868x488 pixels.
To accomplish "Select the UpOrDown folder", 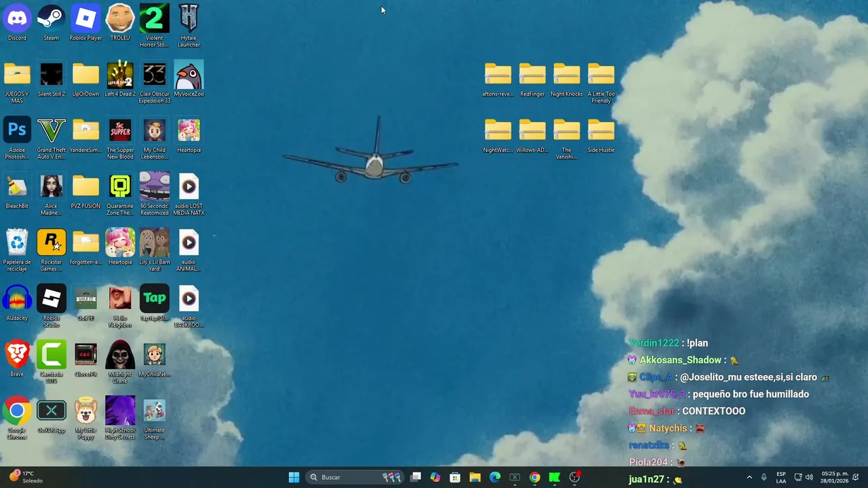I will [x=85, y=79].
